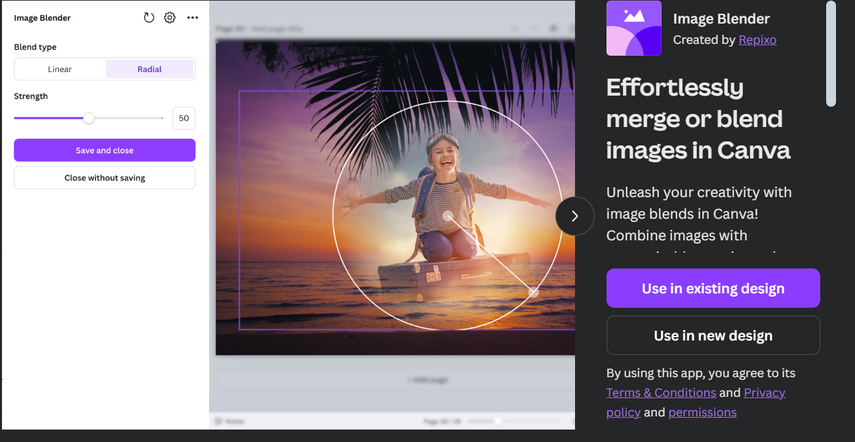
Task: Select the Radial blend type
Action: pyautogui.click(x=149, y=69)
